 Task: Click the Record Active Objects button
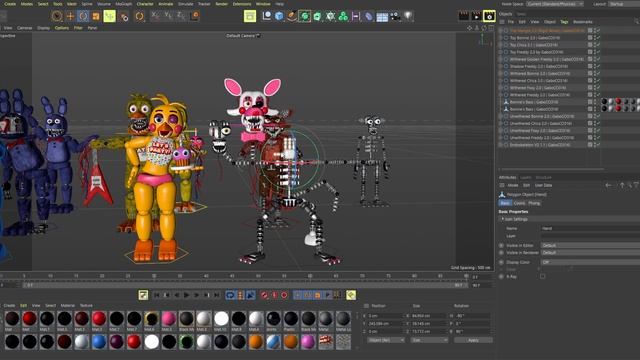pyautogui.click(x=264, y=295)
